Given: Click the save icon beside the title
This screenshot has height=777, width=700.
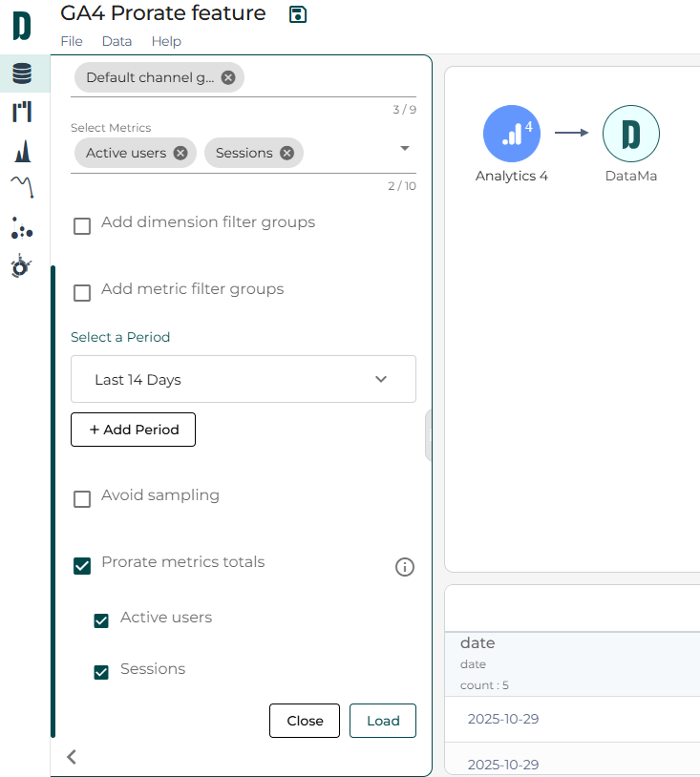Looking at the screenshot, I should (x=298, y=14).
